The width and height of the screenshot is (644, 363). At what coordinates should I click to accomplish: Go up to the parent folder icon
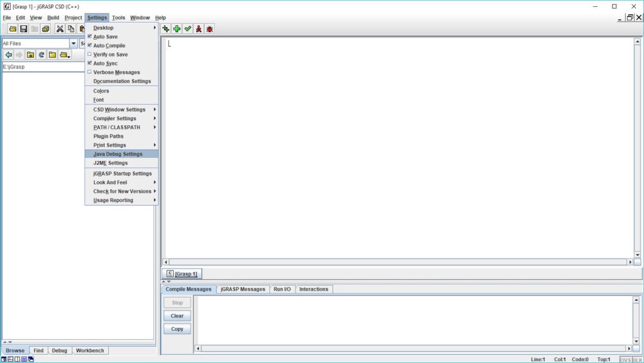point(30,55)
